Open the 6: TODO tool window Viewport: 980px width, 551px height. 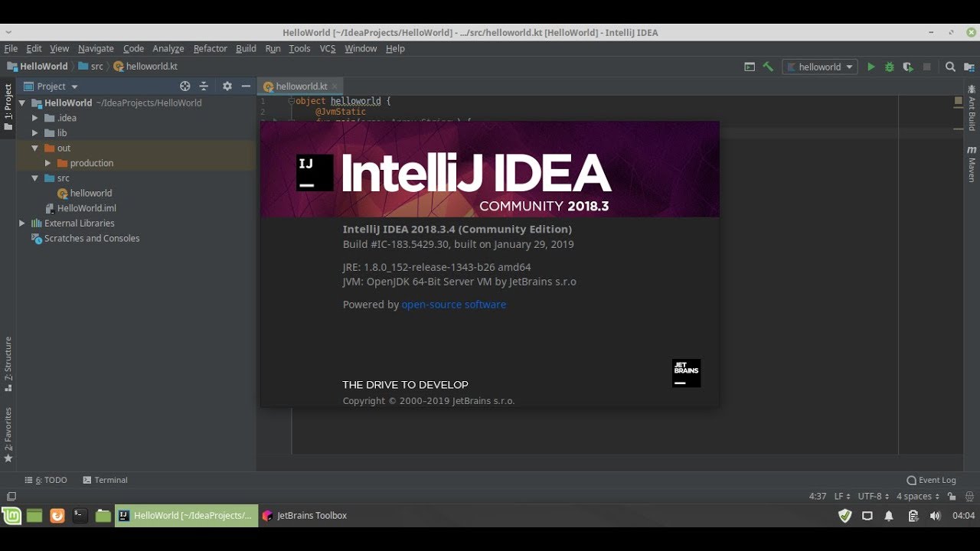pyautogui.click(x=46, y=480)
